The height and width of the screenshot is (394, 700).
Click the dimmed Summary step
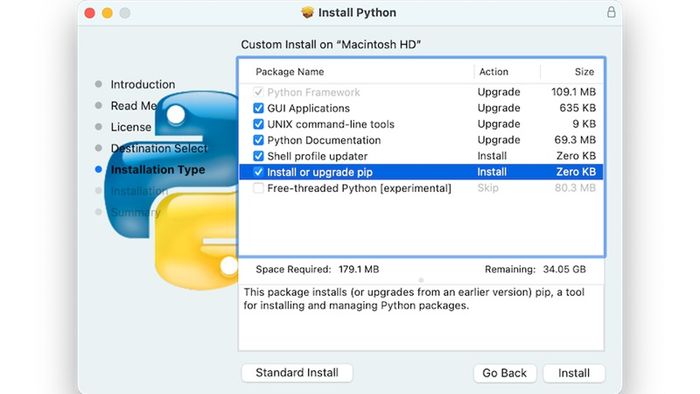[x=135, y=212]
